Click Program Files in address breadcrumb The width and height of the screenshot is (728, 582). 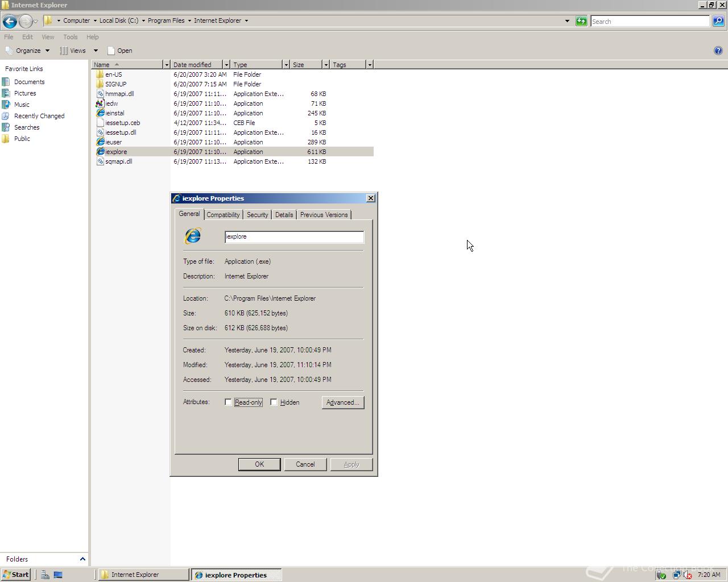(166, 20)
